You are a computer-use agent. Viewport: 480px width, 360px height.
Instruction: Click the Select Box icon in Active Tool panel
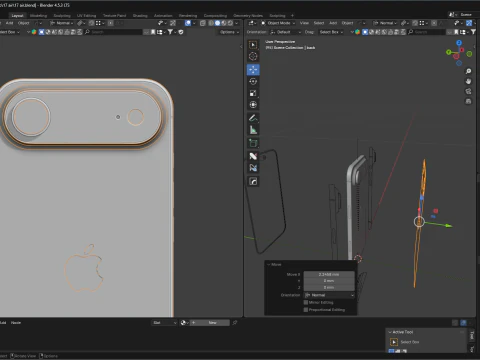(x=394, y=342)
